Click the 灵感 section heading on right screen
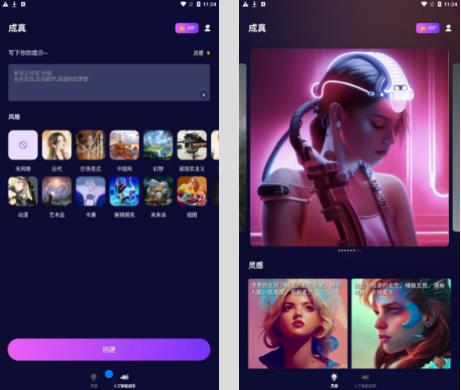The height and width of the screenshot is (390, 461). click(256, 265)
